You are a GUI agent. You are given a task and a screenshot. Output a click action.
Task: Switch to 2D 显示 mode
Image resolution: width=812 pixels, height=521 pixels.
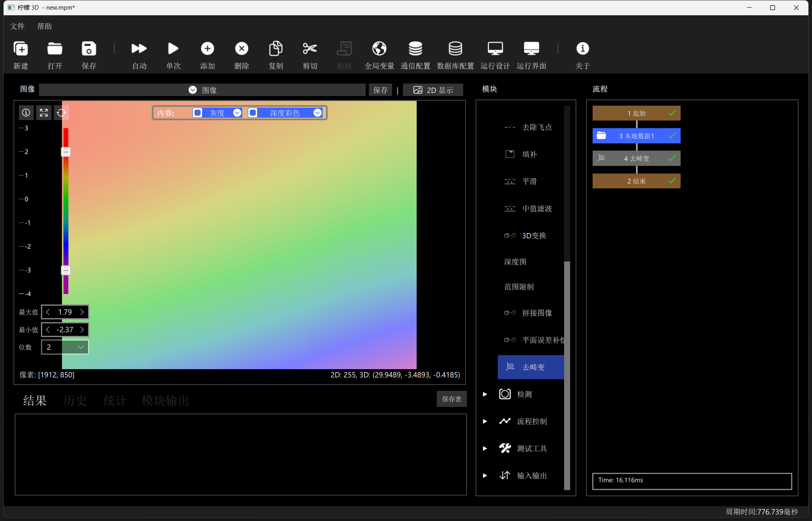coord(433,90)
